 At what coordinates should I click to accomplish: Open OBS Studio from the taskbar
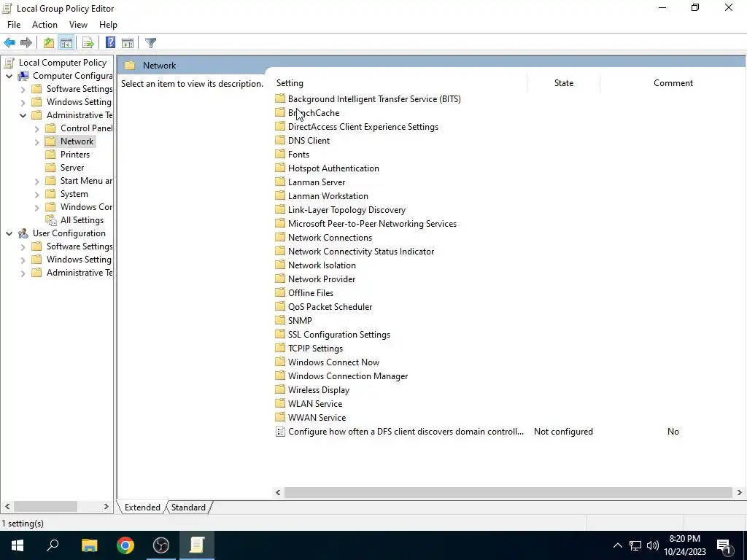tap(161, 545)
